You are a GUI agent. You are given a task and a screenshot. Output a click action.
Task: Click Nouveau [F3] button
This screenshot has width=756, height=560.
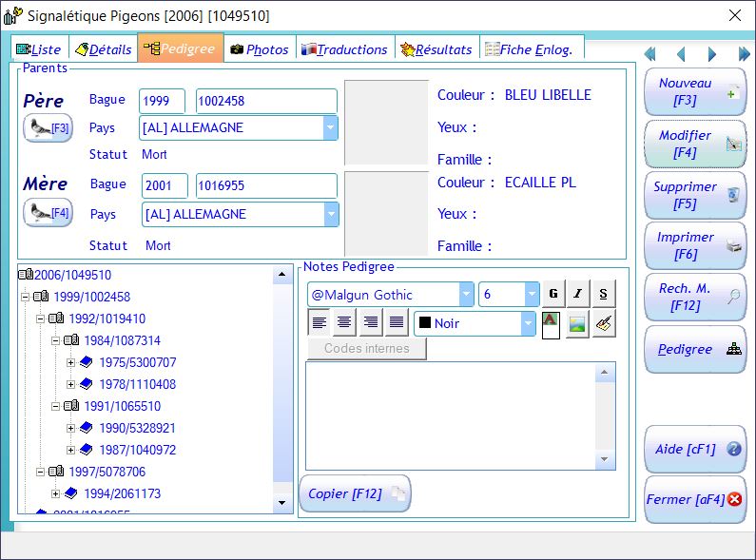tap(695, 91)
